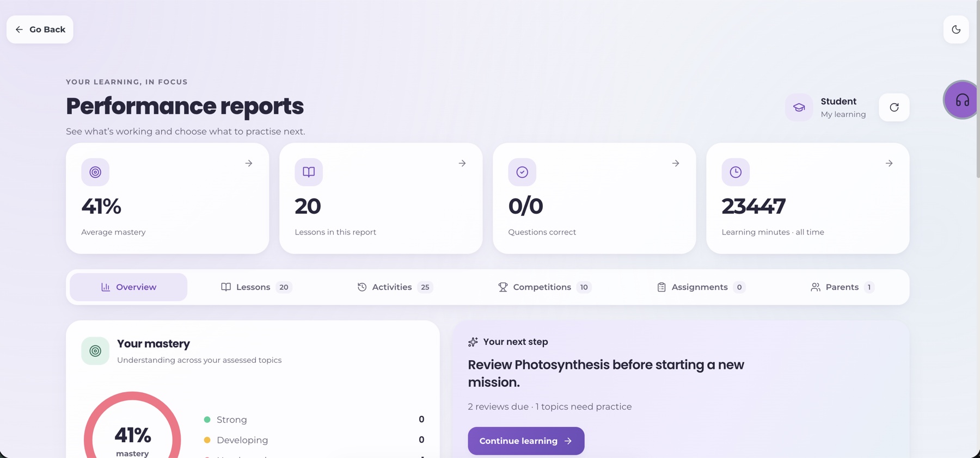Screen dimensions: 980x458
Task: Open the Activities tab
Action: (395, 287)
